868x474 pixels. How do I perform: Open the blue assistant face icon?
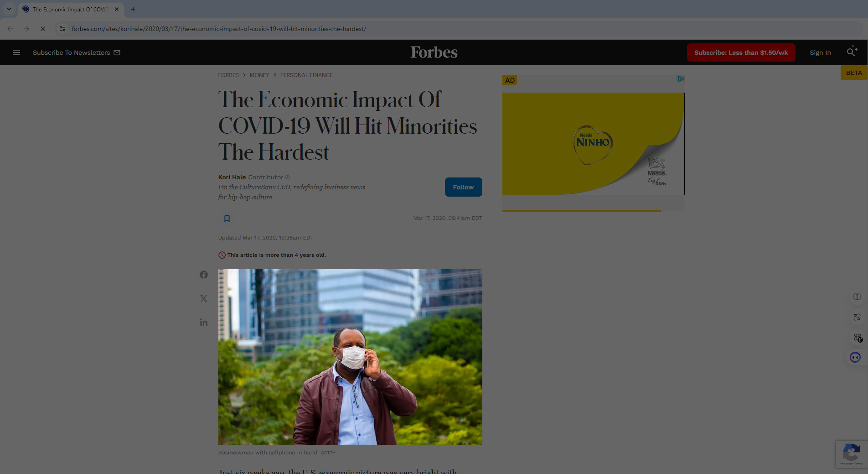click(x=855, y=357)
